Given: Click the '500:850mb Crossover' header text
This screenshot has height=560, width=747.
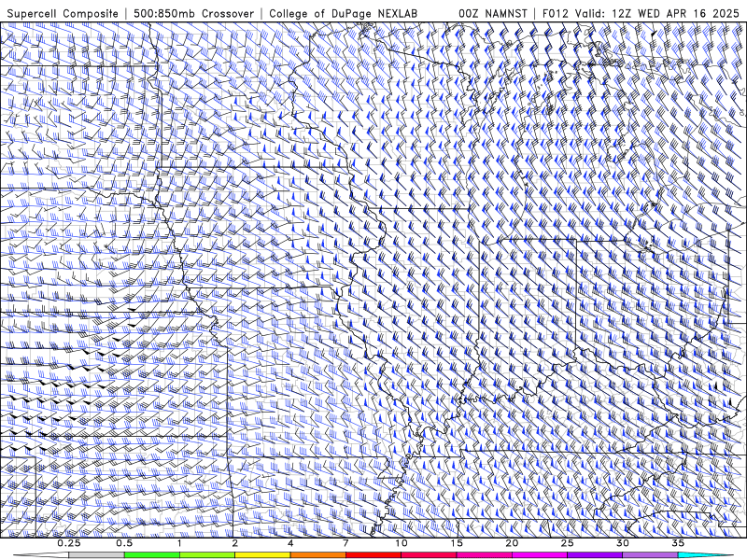Looking at the screenshot, I should 193,13.
